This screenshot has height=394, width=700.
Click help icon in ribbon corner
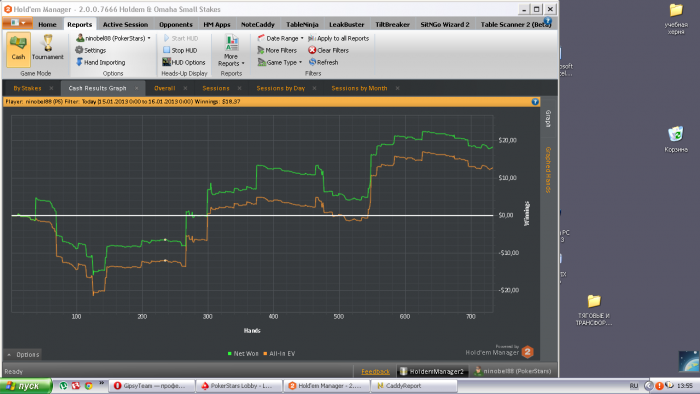pyautogui.click(x=548, y=21)
